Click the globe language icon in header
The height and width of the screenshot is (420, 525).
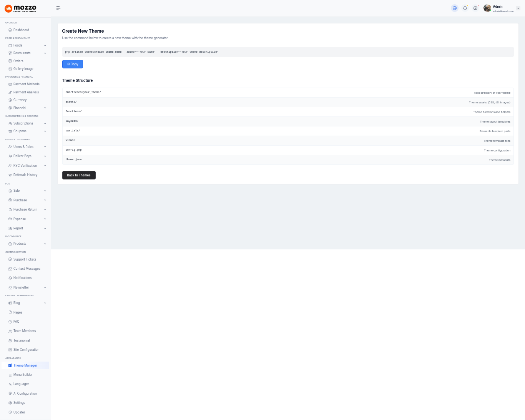455,8
